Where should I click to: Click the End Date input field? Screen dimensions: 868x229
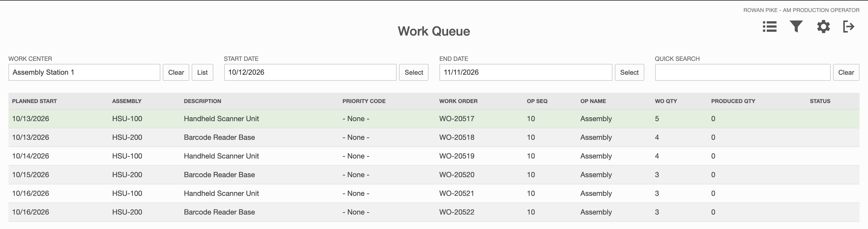pos(526,72)
